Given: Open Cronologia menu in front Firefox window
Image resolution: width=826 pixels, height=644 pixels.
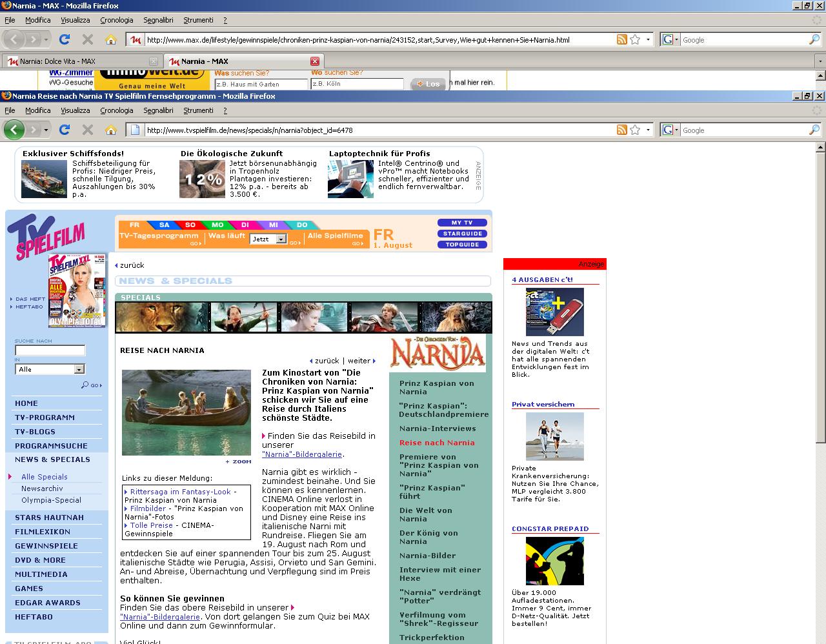Looking at the screenshot, I should click(117, 110).
